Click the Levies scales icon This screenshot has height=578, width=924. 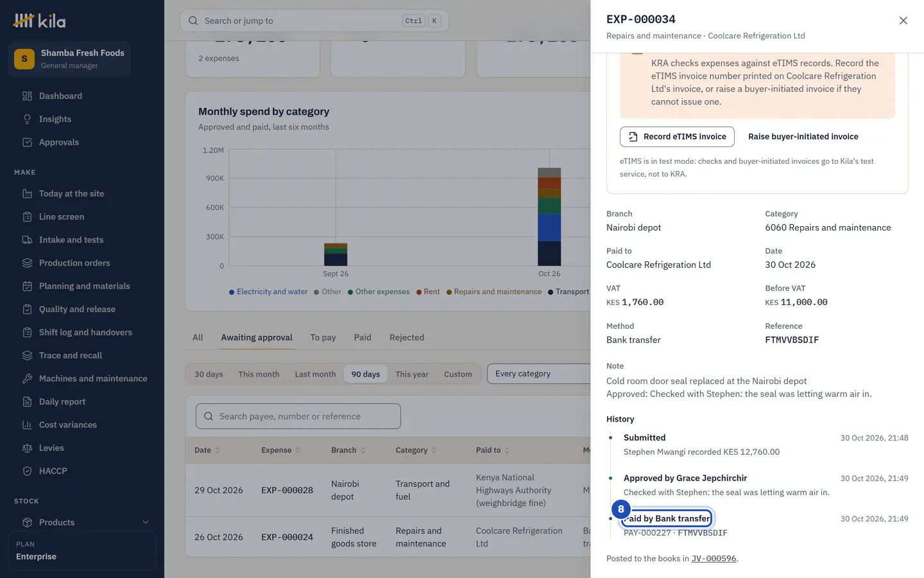(x=27, y=448)
